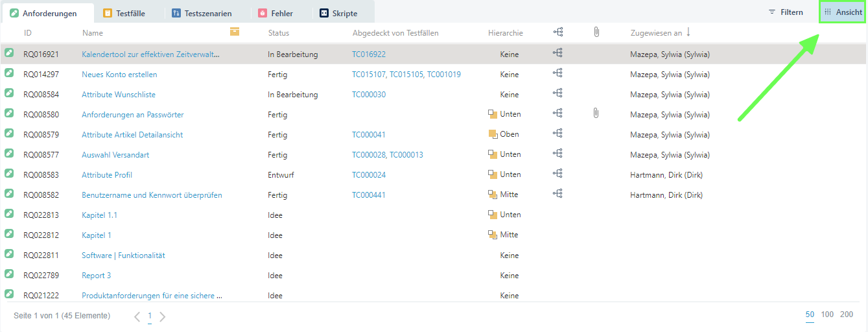Open the Skripte tab
The image size is (868, 332).
[338, 13]
